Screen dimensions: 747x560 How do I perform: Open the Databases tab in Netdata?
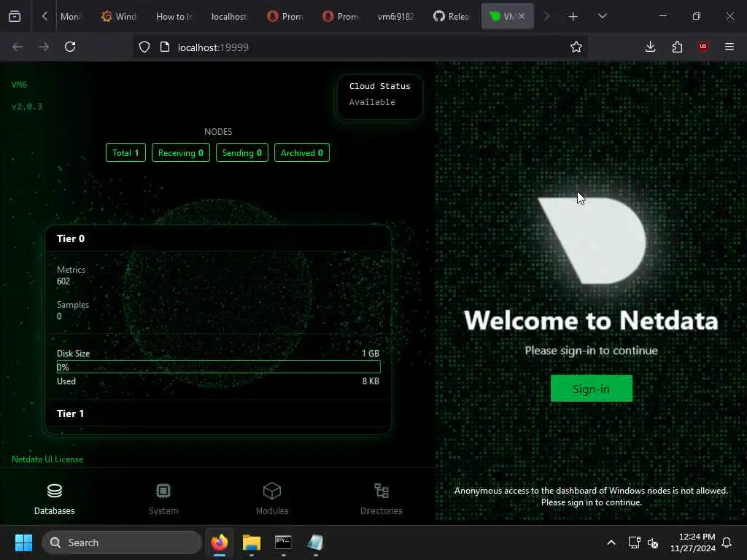coord(54,499)
